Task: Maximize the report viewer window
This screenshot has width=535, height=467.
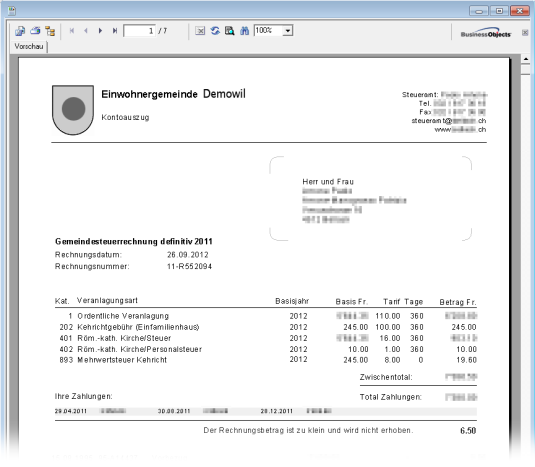Action: pos(499,11)
